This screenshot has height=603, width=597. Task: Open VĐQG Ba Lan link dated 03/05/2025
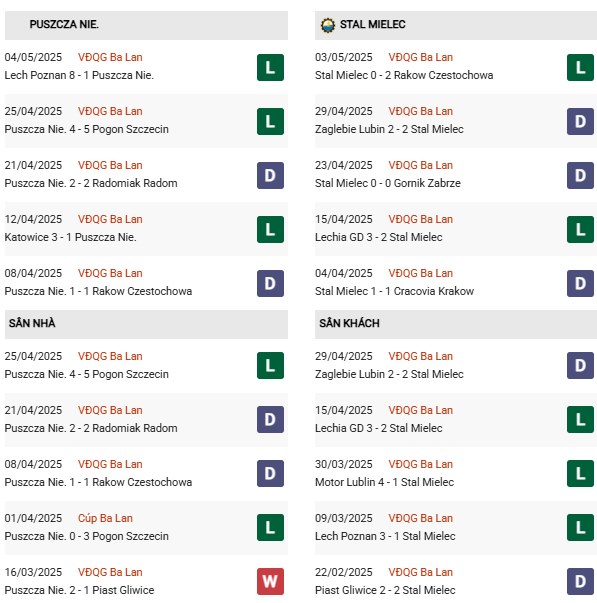pyautogui.click(x=420, y=57)
